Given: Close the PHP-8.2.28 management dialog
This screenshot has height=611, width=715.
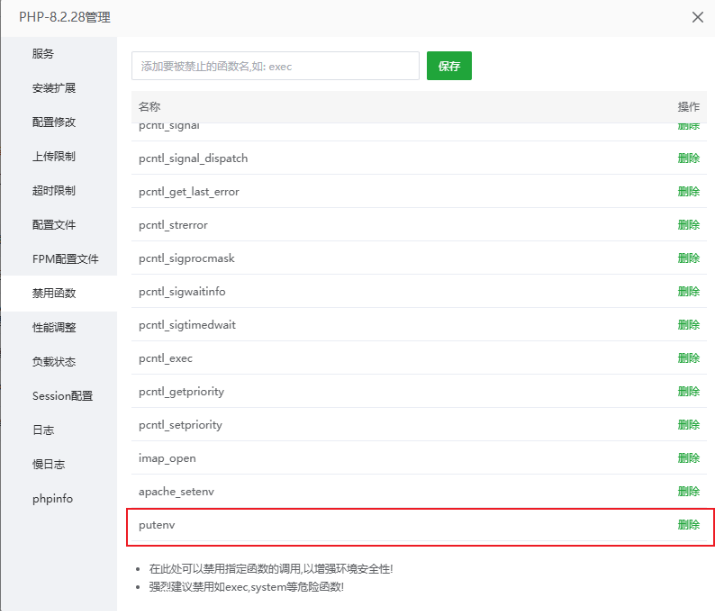Looking at the screenshot, I should [x=697, y=17].
